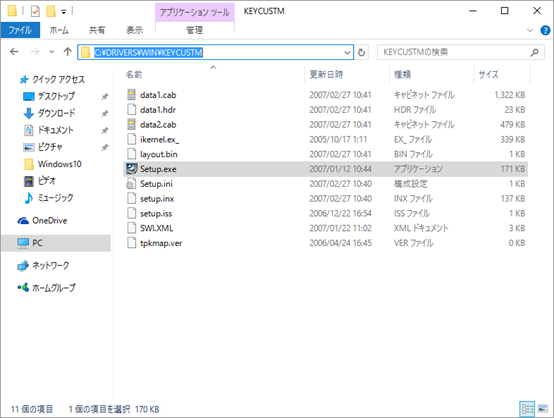Select the tpkmap.ver file name
The height and width of the screenshot is (418, 554).
tap(161, 243)
